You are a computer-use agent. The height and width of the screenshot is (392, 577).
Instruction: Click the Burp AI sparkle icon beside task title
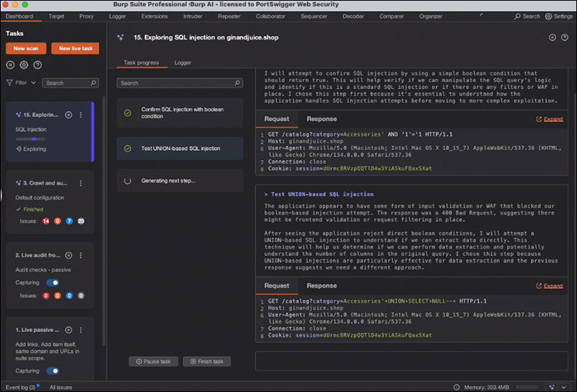pyautogui.click(x=120, y=37)
